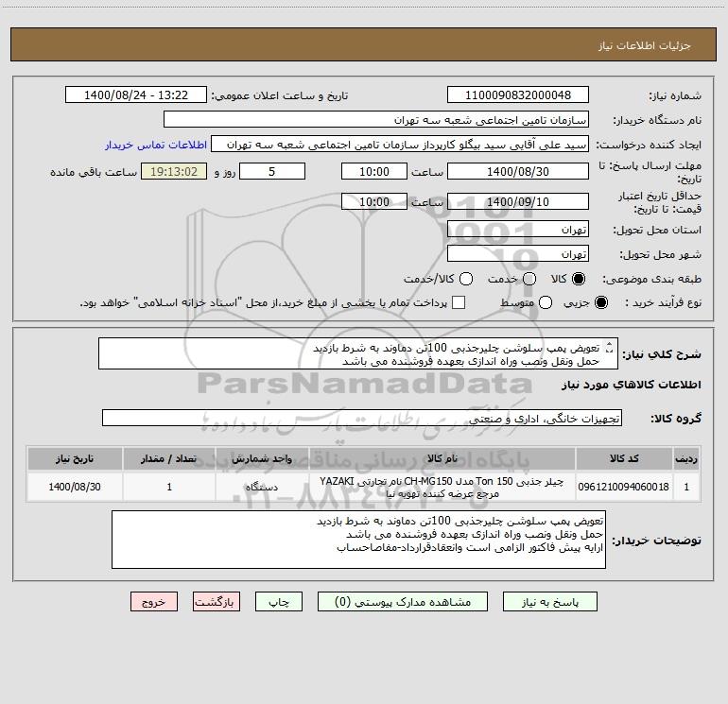The height and width of the screenshot is (704, 728).
Task: Click the چاپ print button
Action: click(x=279, y=602)
